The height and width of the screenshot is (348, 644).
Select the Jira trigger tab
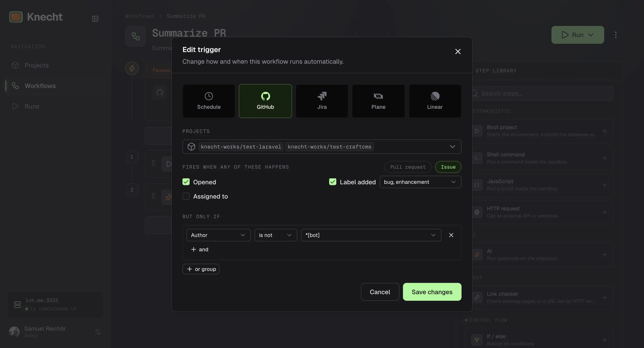coord(322,101)
